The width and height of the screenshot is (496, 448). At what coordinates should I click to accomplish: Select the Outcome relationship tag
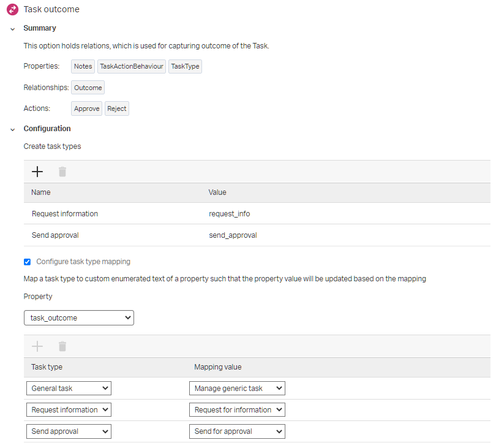click(x=88, y=88)
